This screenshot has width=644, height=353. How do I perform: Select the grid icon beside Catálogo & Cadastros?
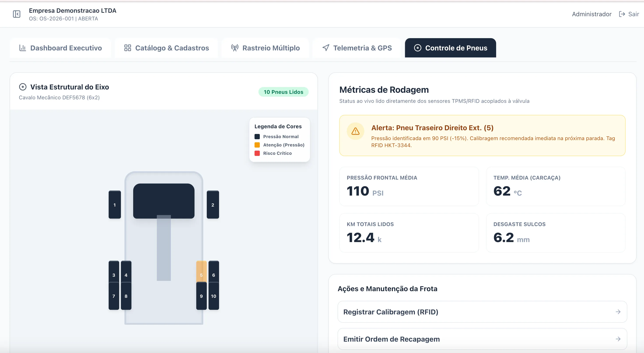pos(127,48)
